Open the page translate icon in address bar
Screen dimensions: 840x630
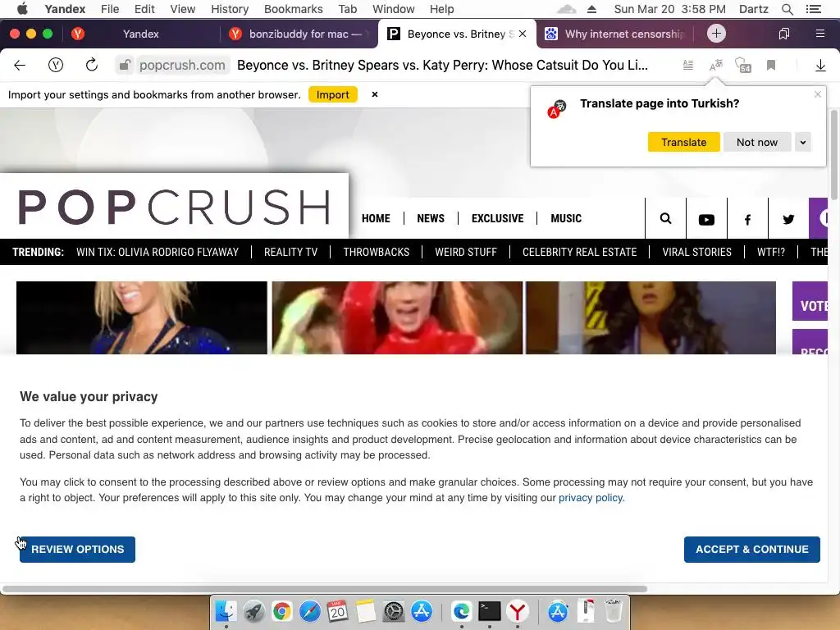pos(715,66)
